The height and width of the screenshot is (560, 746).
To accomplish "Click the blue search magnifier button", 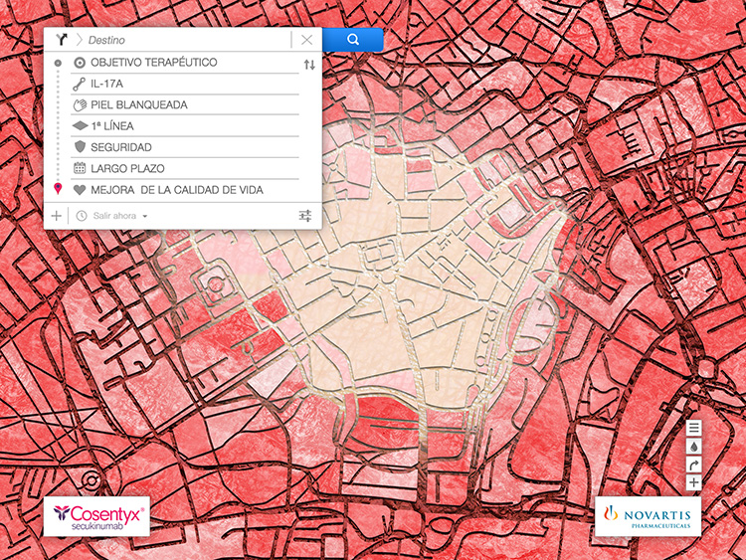I will tap(352, 40).
